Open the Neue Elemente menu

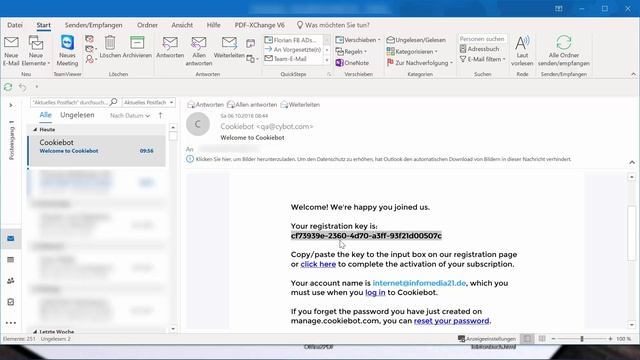coord(36,51)
